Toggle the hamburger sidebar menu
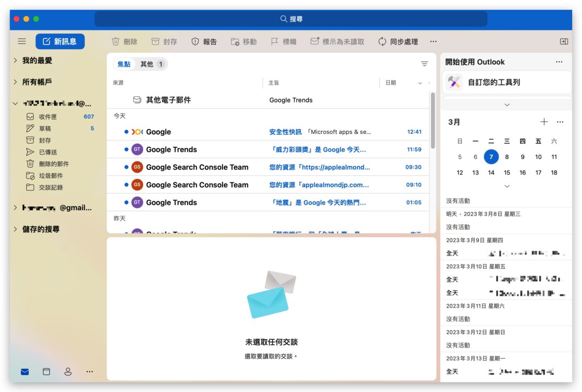Viewport: 582px width, 392px height. click(x=22, y=42)
